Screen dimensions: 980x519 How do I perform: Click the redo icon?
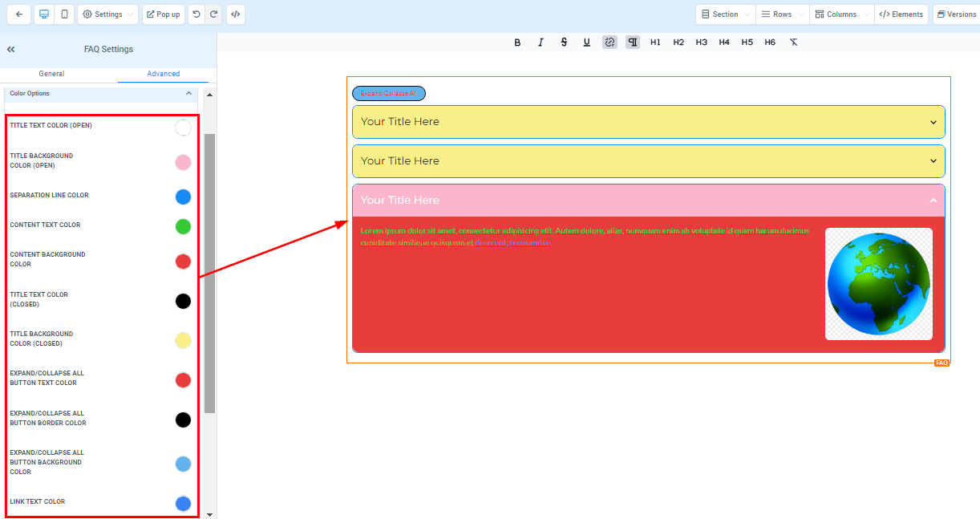(213, 14)
